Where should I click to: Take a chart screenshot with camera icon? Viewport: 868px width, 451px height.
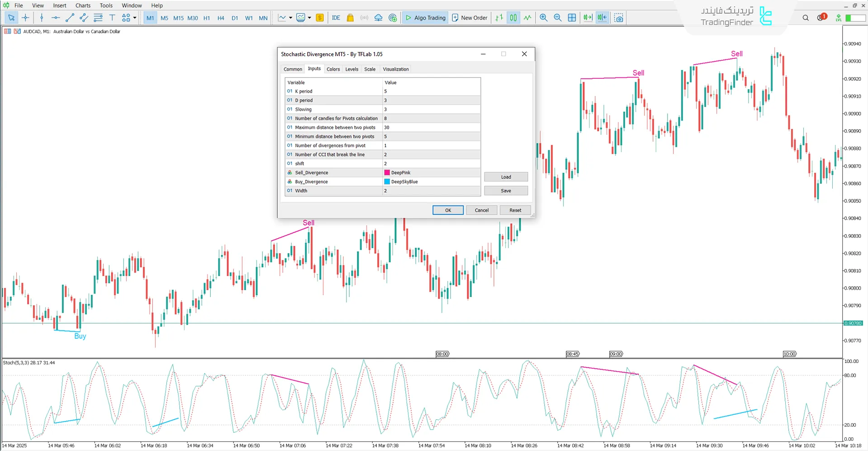[618, 18]
